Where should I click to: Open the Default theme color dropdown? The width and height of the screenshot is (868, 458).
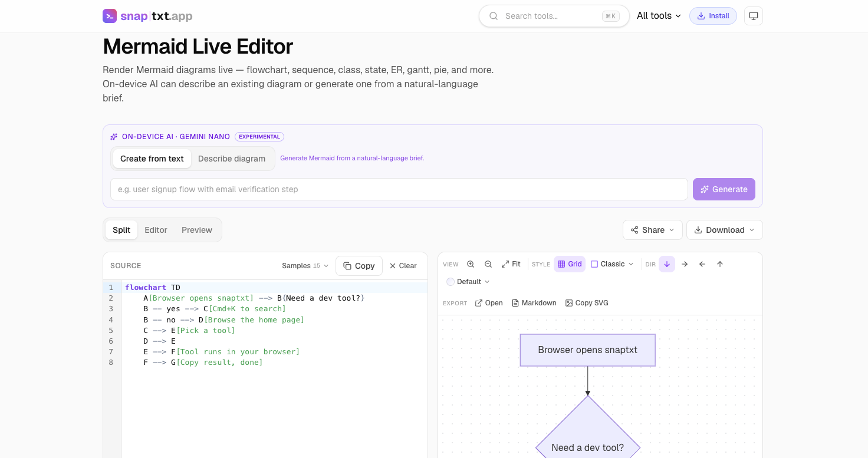tap(468, 282)
